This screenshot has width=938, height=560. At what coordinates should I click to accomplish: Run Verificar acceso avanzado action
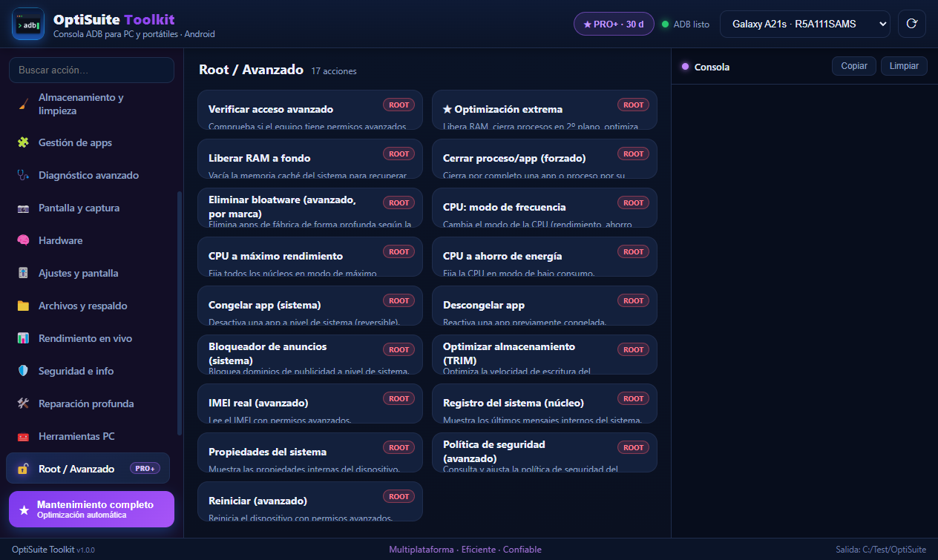310,110
